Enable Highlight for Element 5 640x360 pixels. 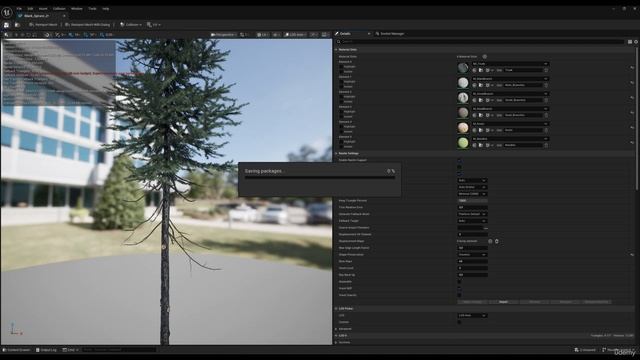point(341,142)
